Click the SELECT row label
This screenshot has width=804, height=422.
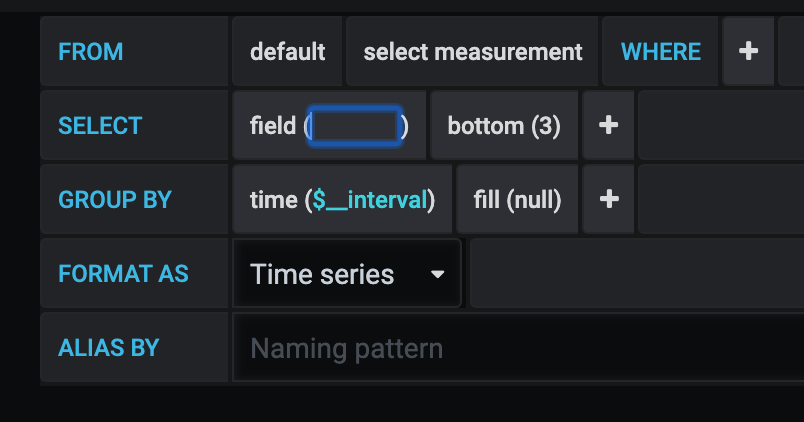(100, 125)
